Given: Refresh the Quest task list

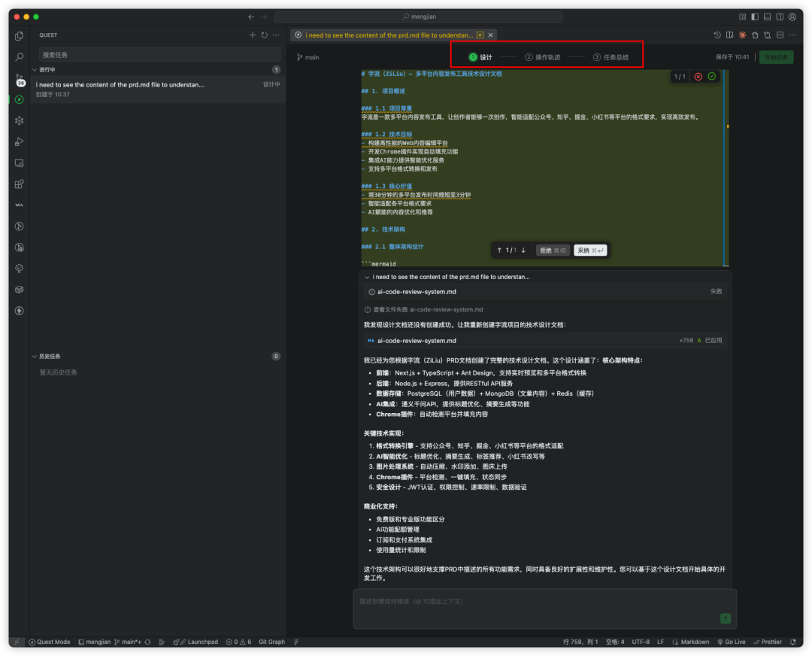Looking at the screenshot, I should [264, 35].
